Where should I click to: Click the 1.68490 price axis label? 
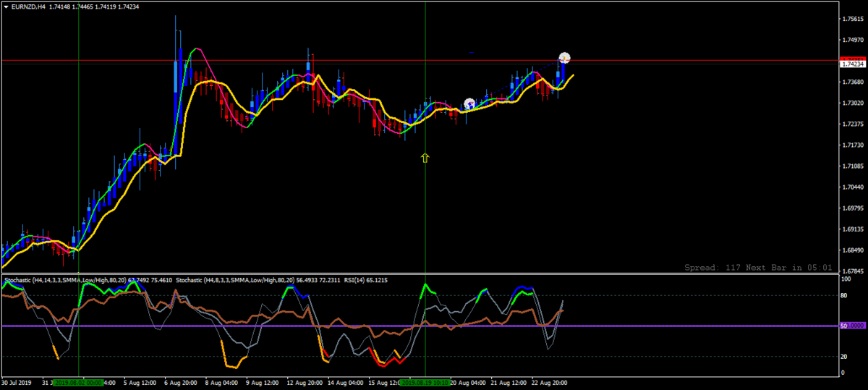(x=854, y=250)
